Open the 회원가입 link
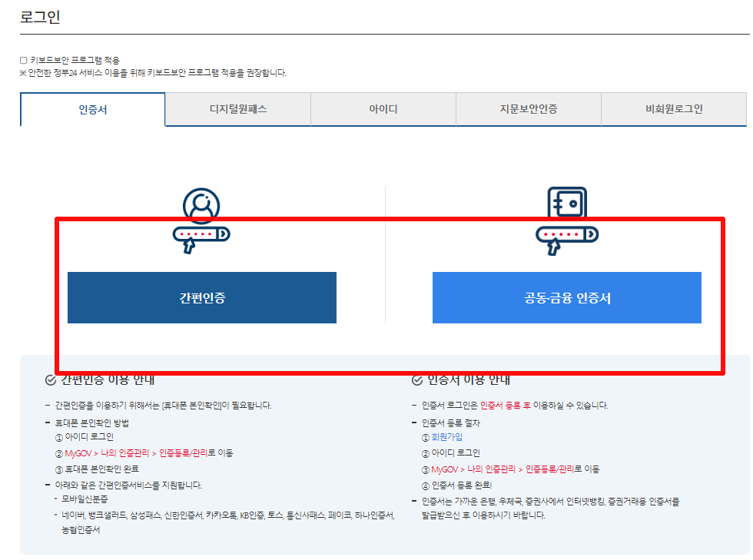This screenshot has height=560, width=753. tap(446, 437)
